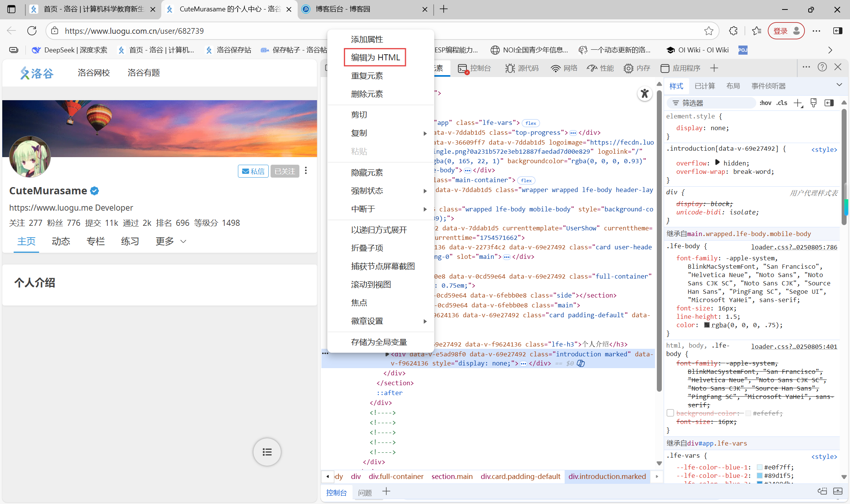Select div.introduction.marked in the breadcrumb bar
Image resolution: width=850 pixels, height=504 pixels.
(607, 476)
